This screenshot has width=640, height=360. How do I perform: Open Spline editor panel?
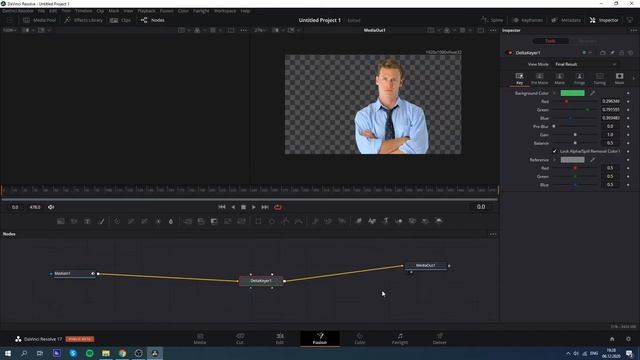tap(492, 20)
